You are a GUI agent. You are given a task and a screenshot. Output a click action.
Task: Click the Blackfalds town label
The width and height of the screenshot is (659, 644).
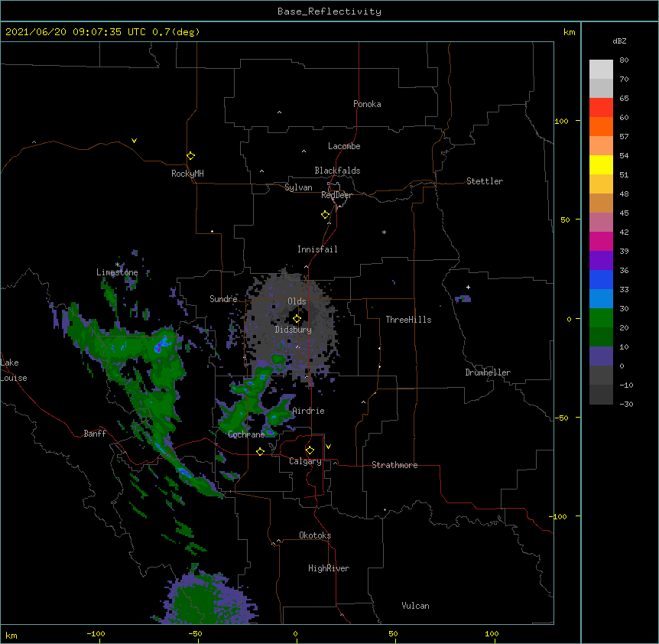point(337,171)
